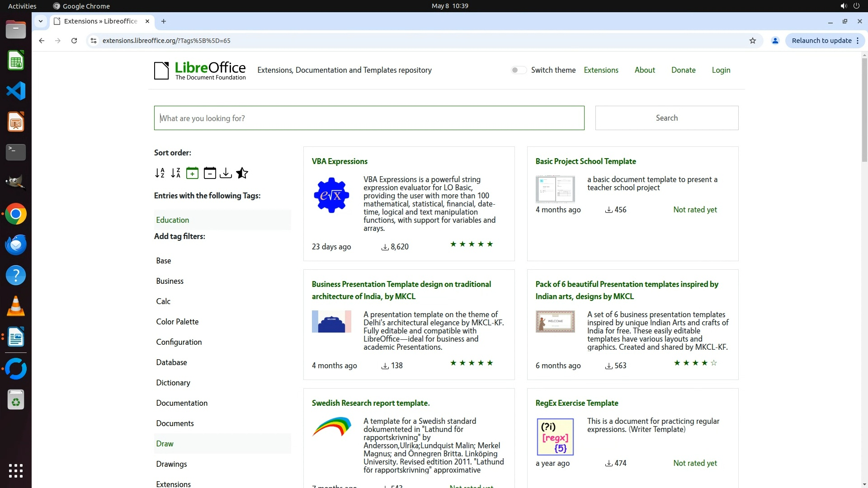Sort by newest date calendar-plus icon
The width and height of the screenshot is (868, 488).
tap(192, 173)
